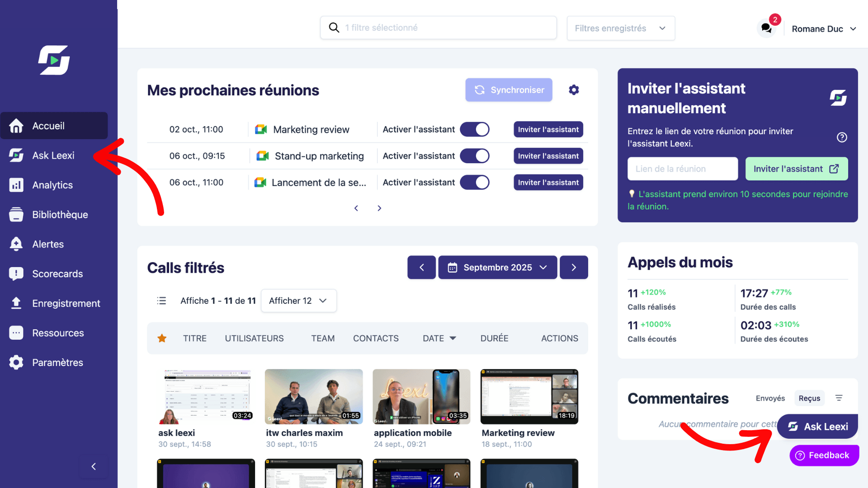Expand the Septembre 2025 month selector
Image resolution: width=868 pixels, height=488 pixels.
click(x=497, y=267)
